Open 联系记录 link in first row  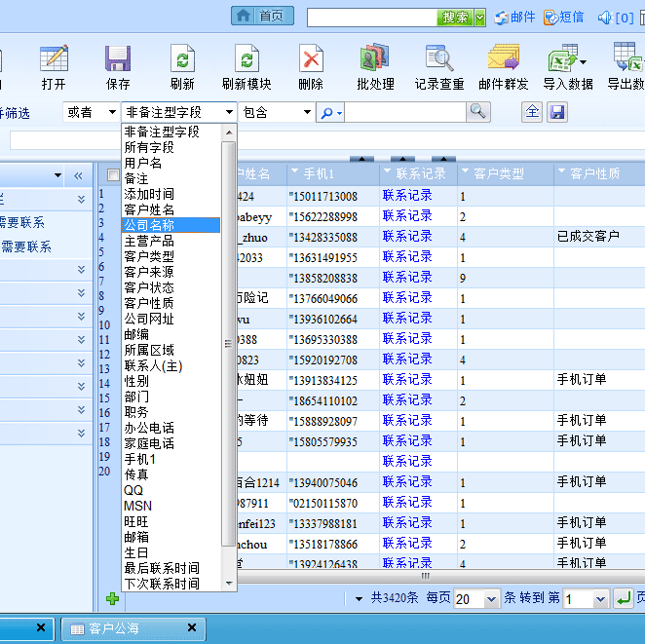tap(407, 195)
